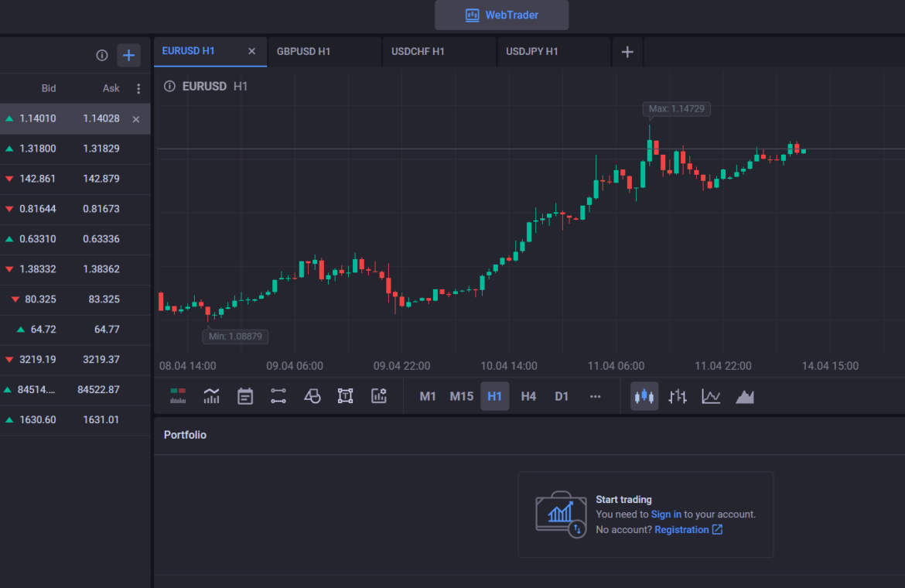Switch chart type to bars
This screenshot has width=905, height=588.
click(678, 396)
